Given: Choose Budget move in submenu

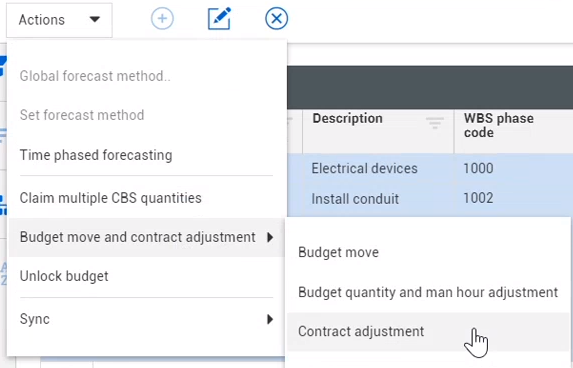Looking at the screenshot, I should coord(429,252).
